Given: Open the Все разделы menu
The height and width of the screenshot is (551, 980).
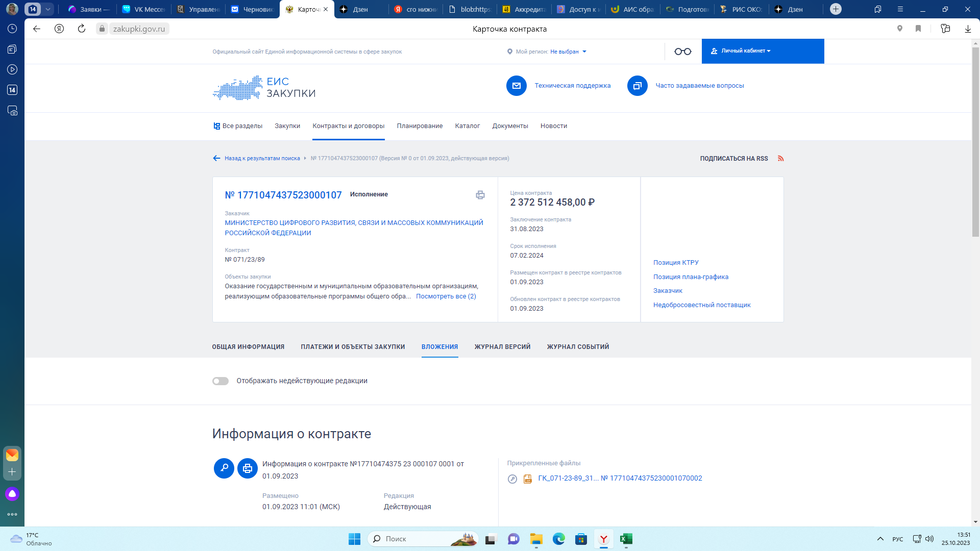Looking at the screenshot, I should (238, 126).
